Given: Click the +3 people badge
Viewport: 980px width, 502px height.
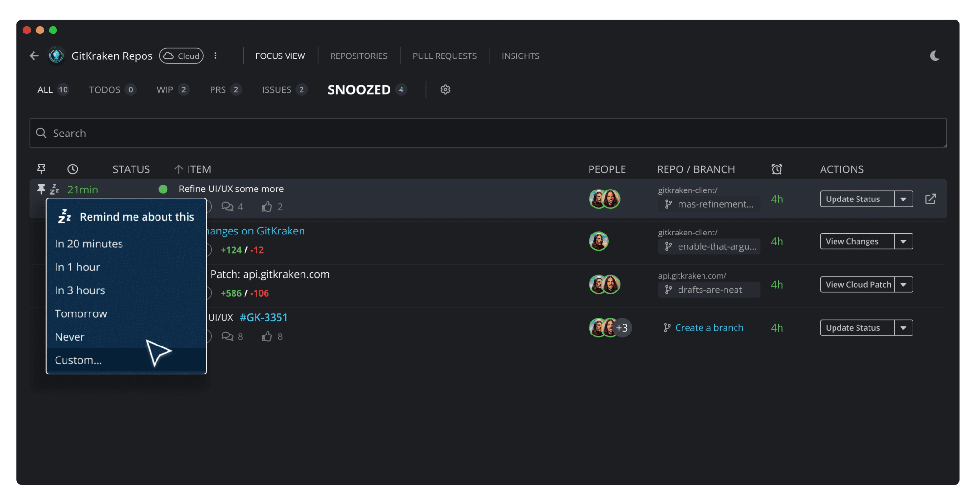Looking at the screenshot, I should [622, 328].
